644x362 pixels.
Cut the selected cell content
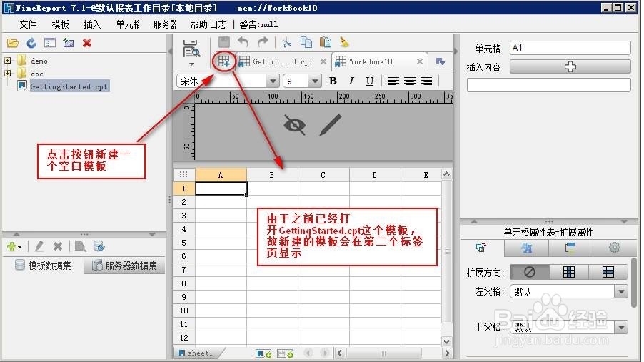286,42
